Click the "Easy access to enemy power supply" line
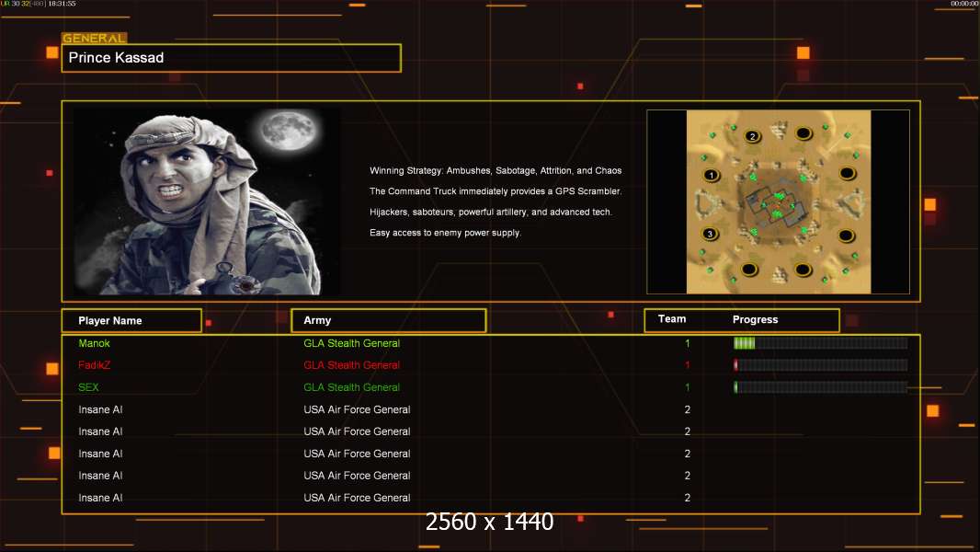Image resolution: width=980 pixels, height=552 pixels. coord(445,233)
